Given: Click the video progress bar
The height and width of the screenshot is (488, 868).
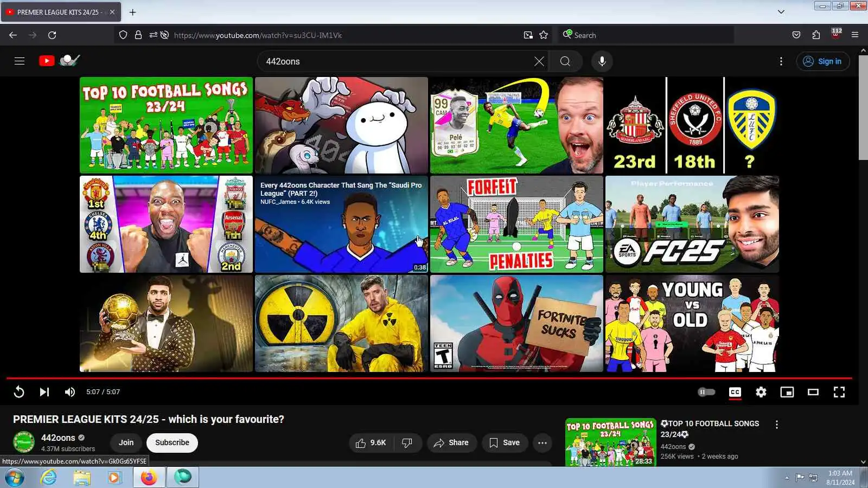Looking at the screenshot, I should 429,378.
